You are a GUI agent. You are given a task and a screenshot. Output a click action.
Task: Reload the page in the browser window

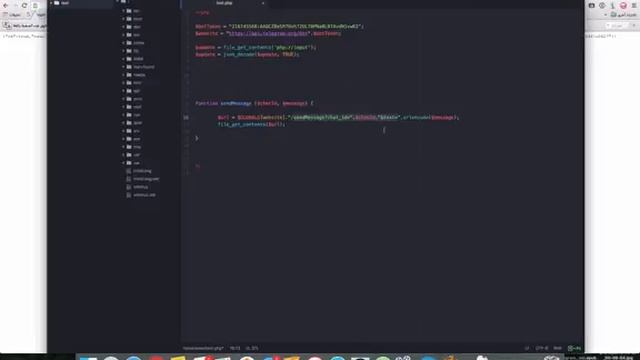pyautogui.click(x=24, y=5)
